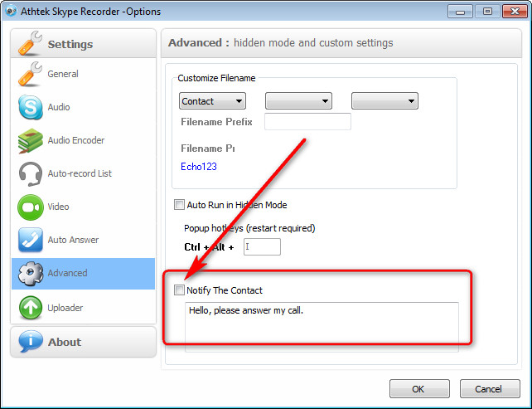The height and width of the screenshot is (409, 532).
Task: Click the Auto Answer phone icon
Action: pyautogui.click(x=31, y=240)
